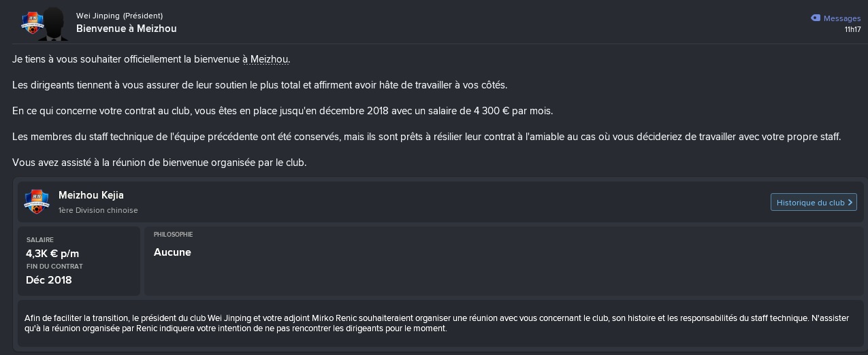Open the Messages category label
868x355 pixels.
point(842,18)
